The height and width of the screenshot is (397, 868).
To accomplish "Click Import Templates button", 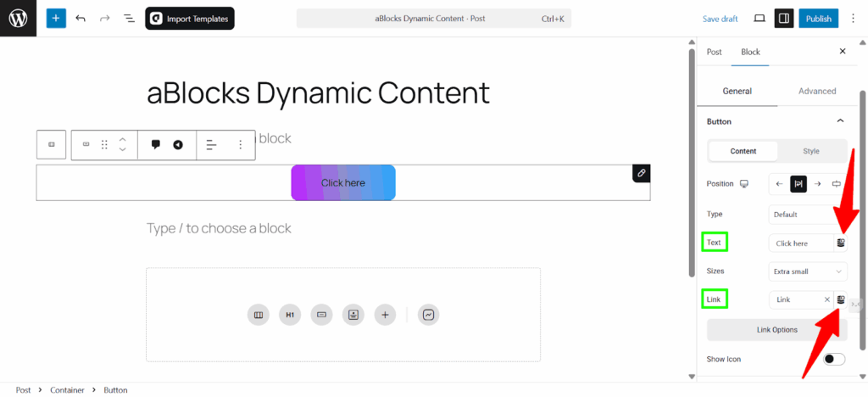I will [x=190, y=19].
